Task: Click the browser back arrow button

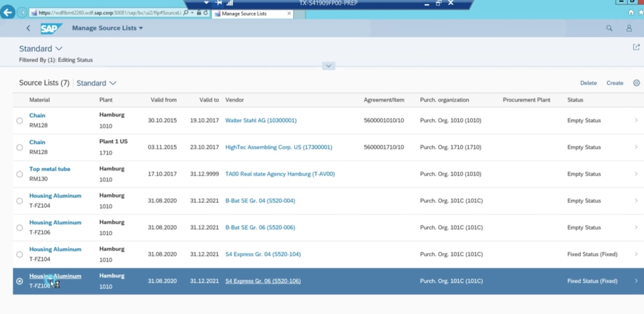Action: pyautogui.click(x=7, y=12)
